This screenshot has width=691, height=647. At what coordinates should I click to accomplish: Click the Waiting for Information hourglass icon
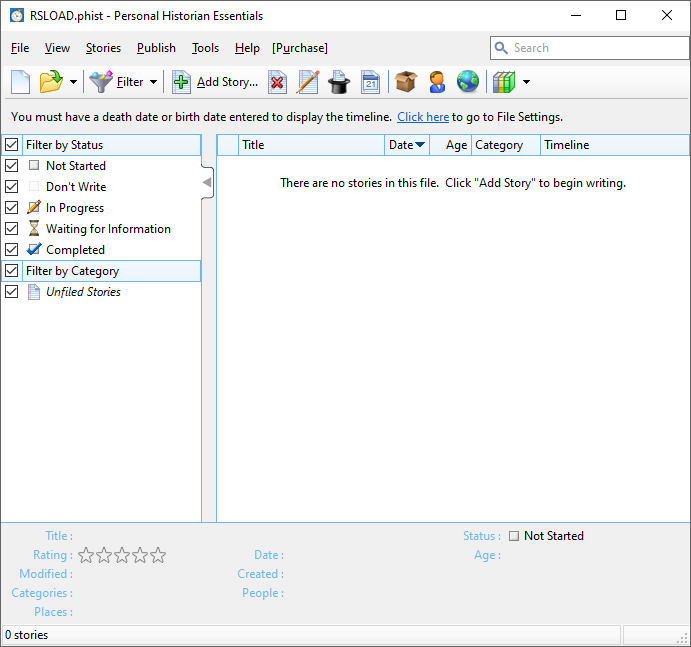(x=34, y=228)
